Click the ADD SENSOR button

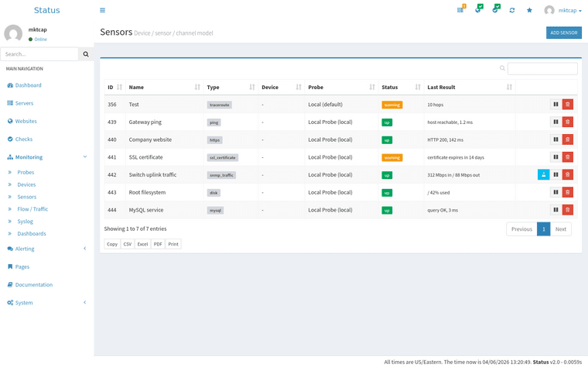[x=563, y=33]
